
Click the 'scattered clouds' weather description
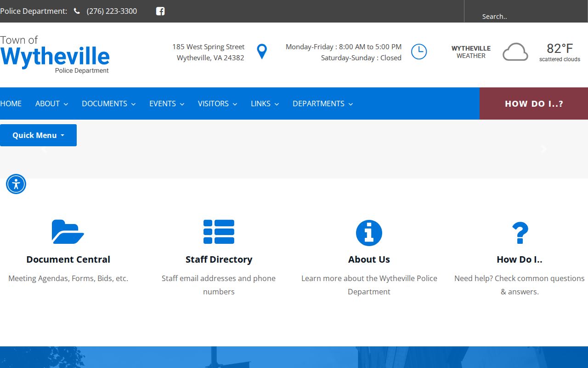560,59
